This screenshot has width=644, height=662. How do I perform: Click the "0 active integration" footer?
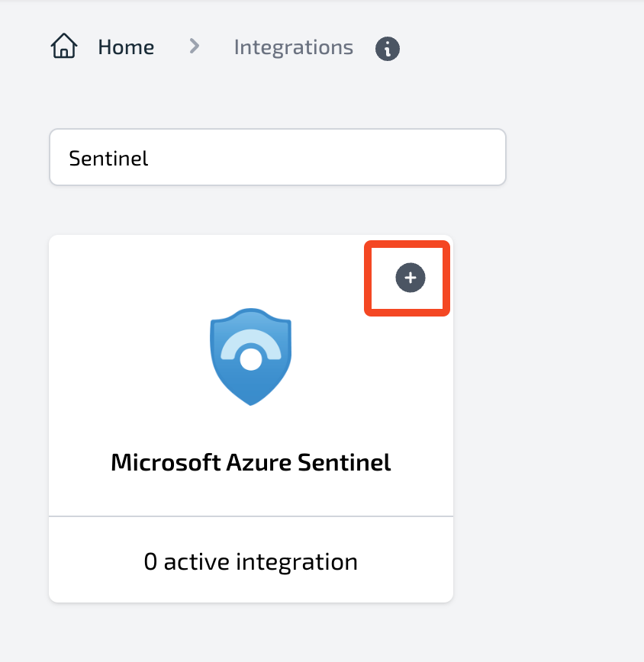coord(250,562)
